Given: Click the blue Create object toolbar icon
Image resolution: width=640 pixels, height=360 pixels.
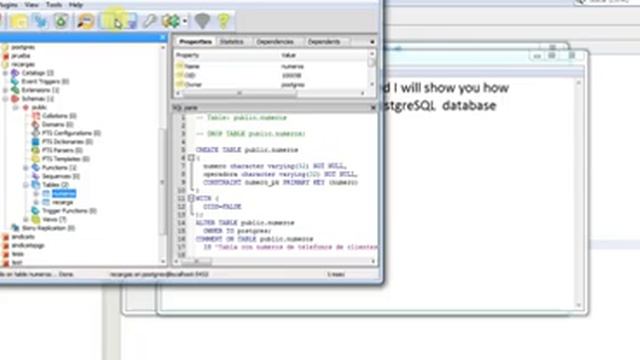Looking at the screenshot, I should click(40, 21).
